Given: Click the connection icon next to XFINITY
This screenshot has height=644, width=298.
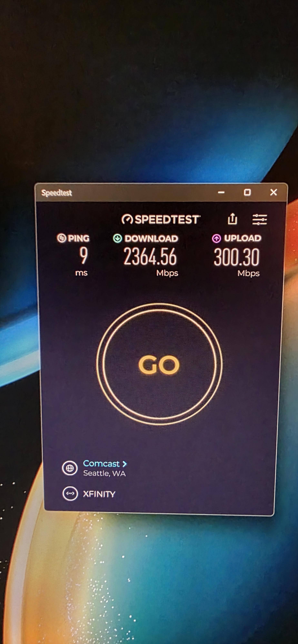Looking at the screenshot, I should point(70,493).
